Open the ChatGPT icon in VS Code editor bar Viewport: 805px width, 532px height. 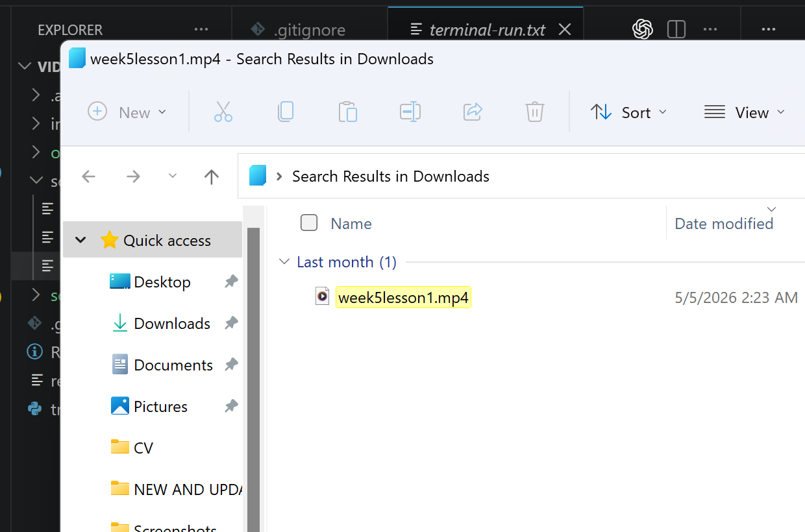tap(643, 29)
